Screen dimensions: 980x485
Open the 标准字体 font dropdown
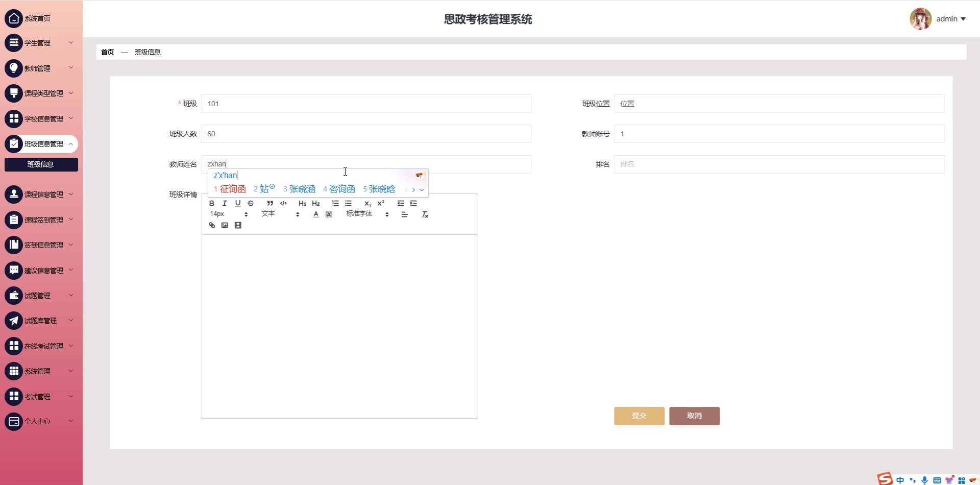367,214
